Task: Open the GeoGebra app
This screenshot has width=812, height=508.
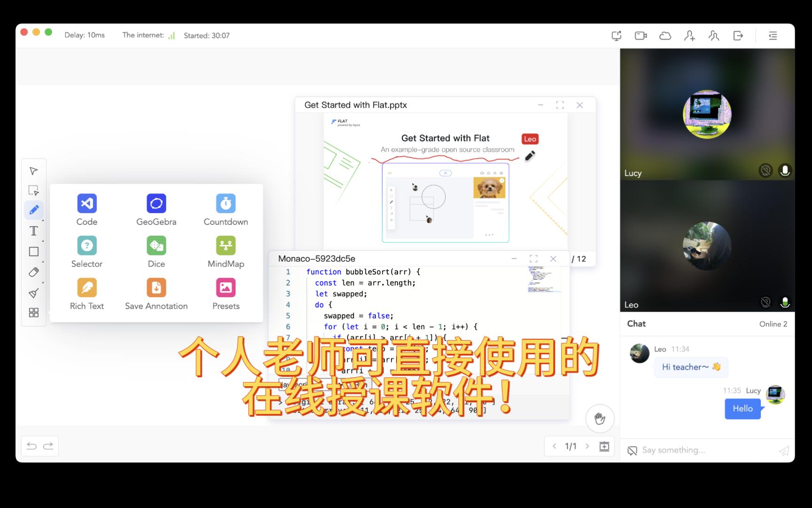Action: (156, 209)
